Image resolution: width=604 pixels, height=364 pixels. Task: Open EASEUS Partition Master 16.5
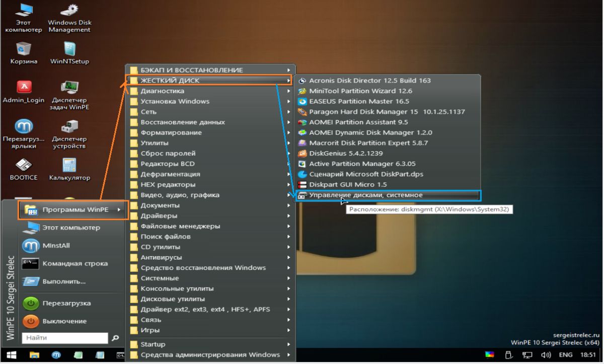(387, 101)
